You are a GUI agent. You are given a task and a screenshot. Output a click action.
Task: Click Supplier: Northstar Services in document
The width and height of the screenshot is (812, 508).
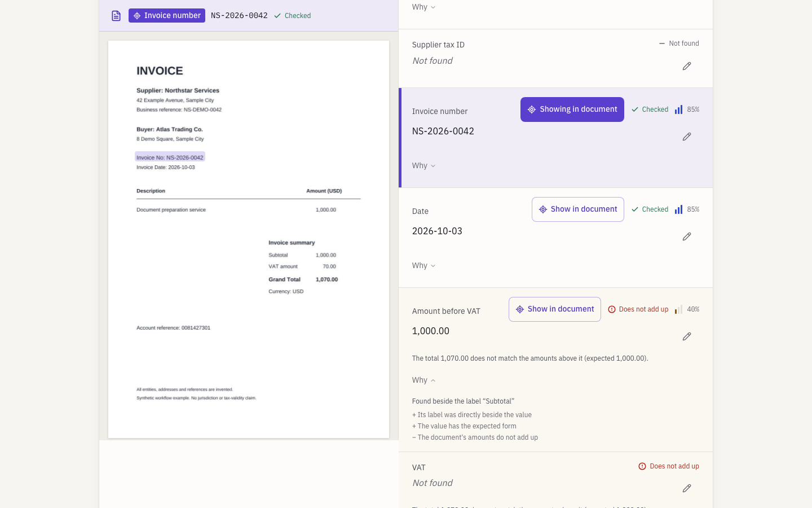[x=178, y=90]
